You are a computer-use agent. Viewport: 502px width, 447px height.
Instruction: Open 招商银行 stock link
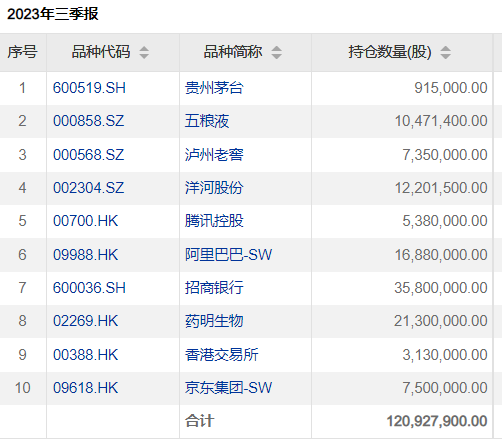click(x=214, y=288)
